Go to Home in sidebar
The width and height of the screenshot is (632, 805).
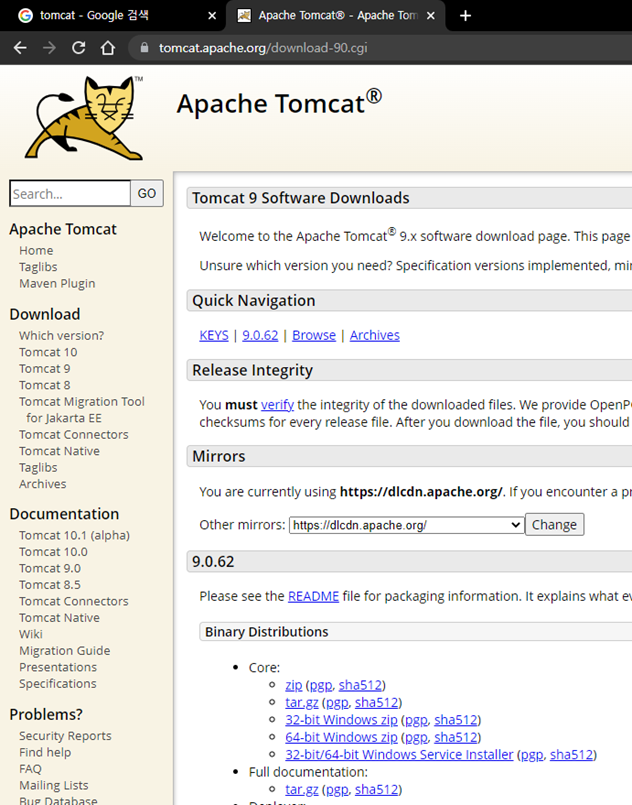pos(36,251)
